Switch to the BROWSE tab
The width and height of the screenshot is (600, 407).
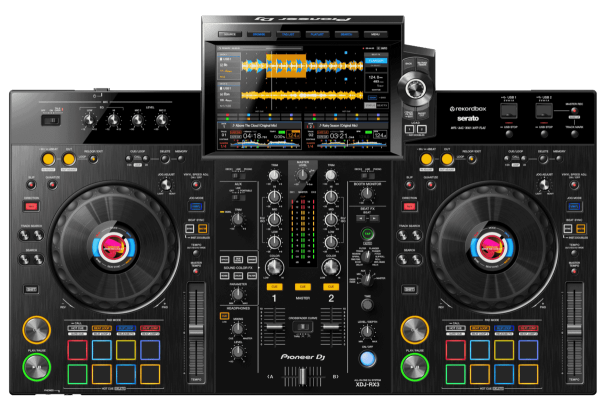(x=259, y=34)
